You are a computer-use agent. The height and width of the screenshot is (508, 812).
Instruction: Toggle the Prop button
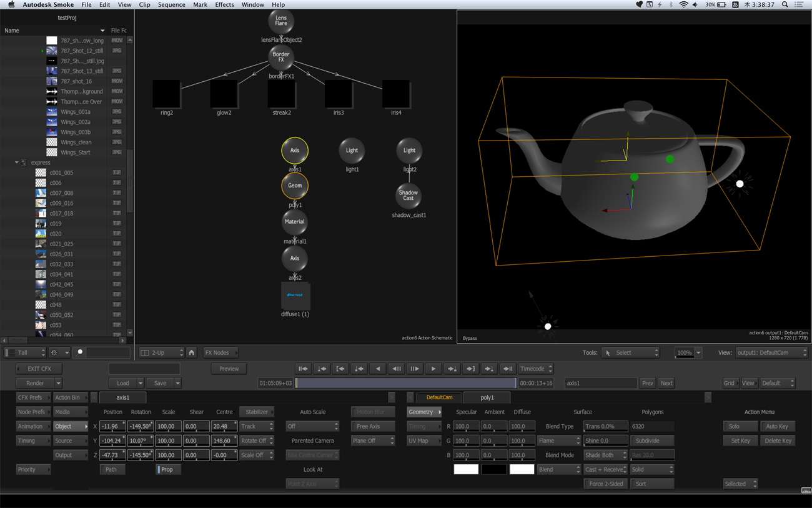(x=167, y=469)
